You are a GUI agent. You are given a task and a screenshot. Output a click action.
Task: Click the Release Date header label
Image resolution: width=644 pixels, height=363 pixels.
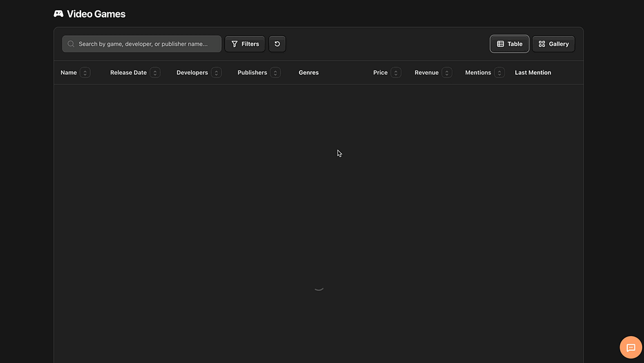point(128,73)
